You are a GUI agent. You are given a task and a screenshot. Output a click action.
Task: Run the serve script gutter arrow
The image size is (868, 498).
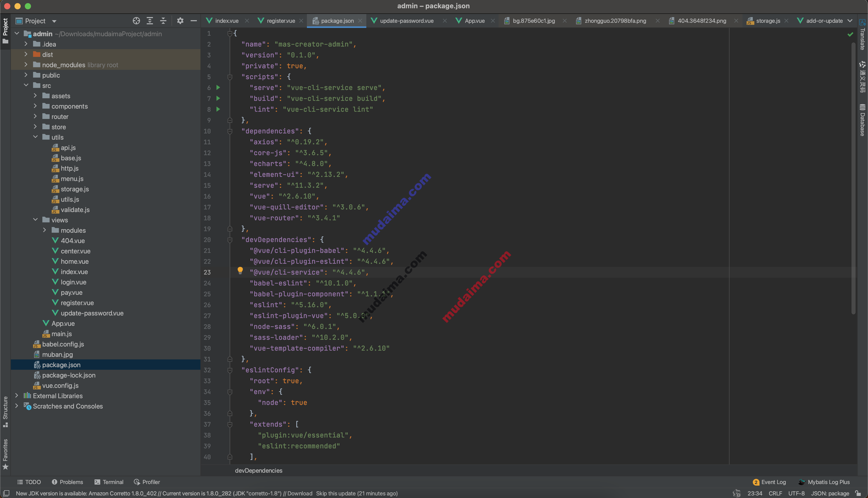click(218, 88)
